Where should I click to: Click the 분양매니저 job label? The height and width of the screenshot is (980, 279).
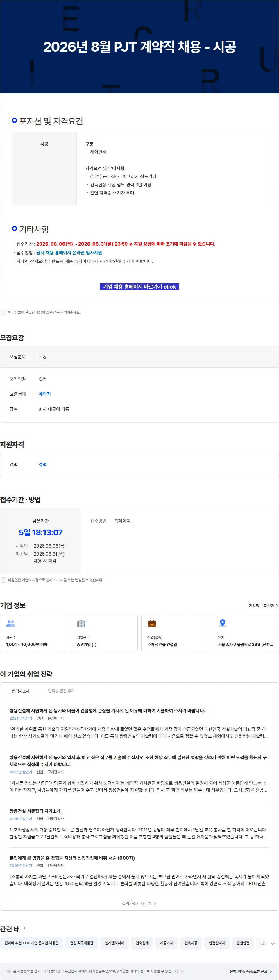56,718
